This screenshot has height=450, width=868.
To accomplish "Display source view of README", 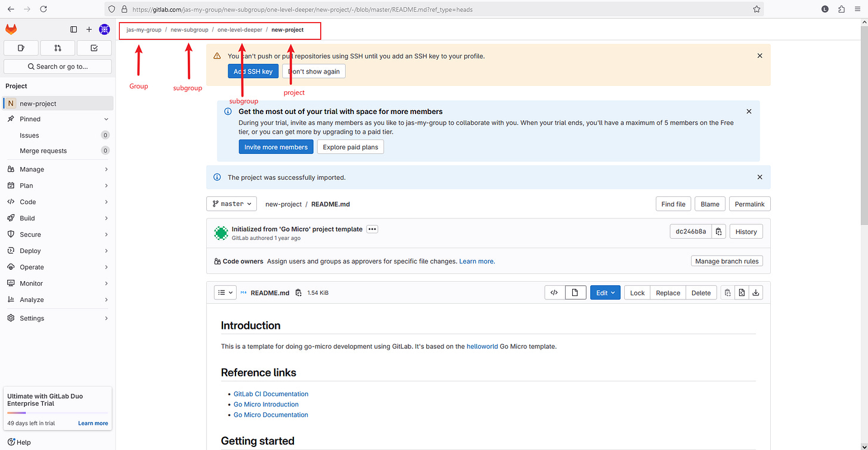I will coord(554,292).
